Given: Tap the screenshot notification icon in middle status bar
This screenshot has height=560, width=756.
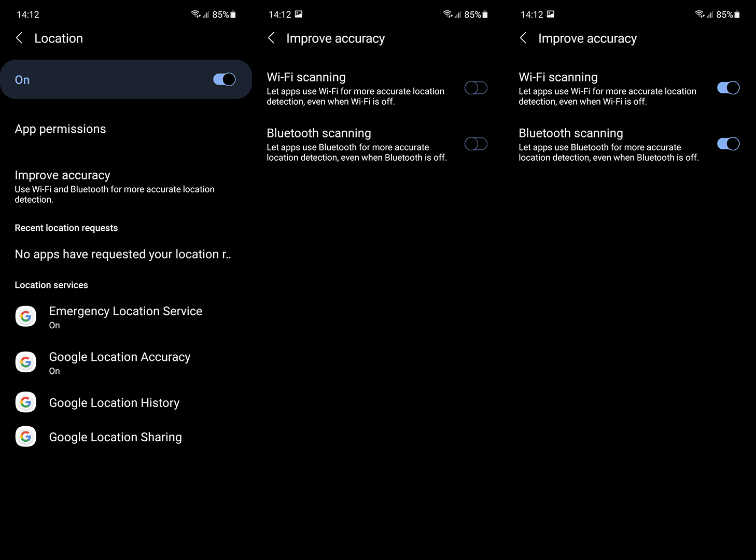Looking at the screenshot, I should 299,15.
